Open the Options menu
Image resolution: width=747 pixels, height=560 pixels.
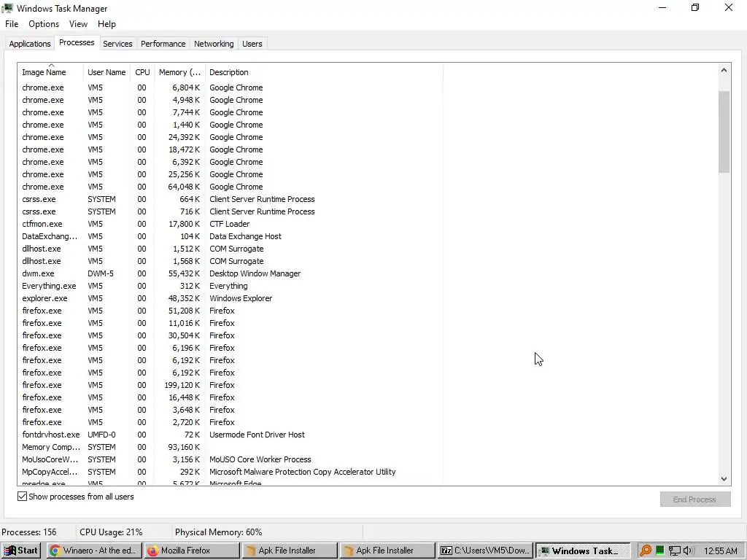pyautogui.click(x=44, y=24)
